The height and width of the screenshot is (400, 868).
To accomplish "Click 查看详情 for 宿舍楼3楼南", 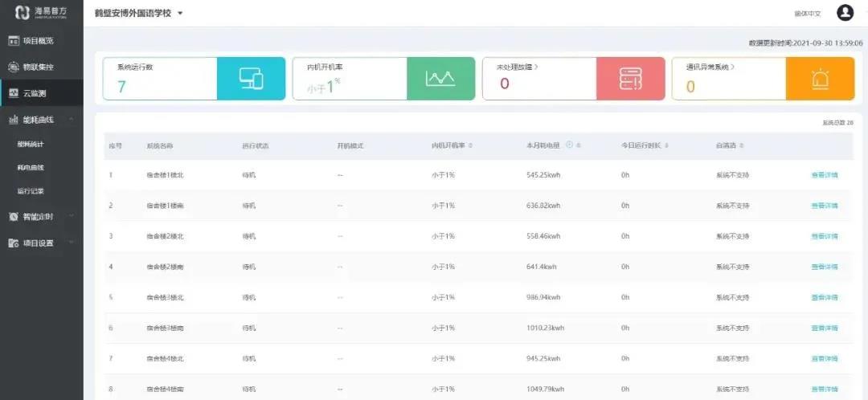I will [825, 328].
